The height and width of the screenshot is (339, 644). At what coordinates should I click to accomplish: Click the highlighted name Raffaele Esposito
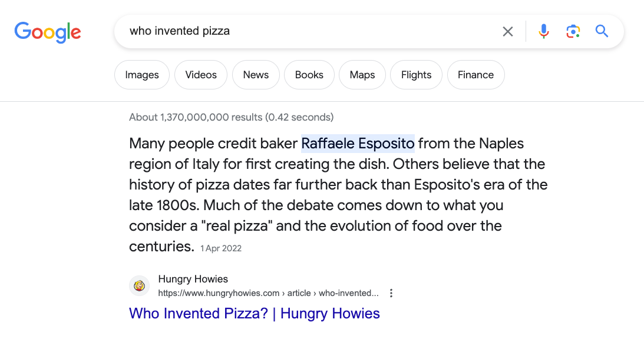(358, 144)
